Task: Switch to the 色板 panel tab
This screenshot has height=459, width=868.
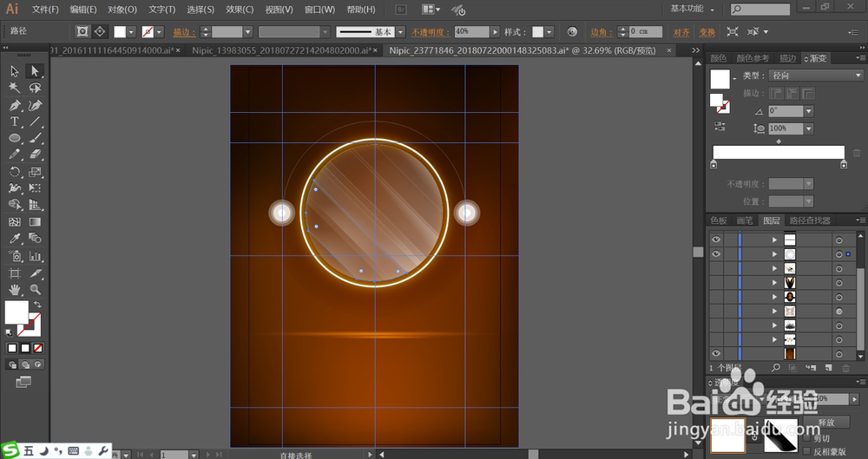Action: click(719, 220)
